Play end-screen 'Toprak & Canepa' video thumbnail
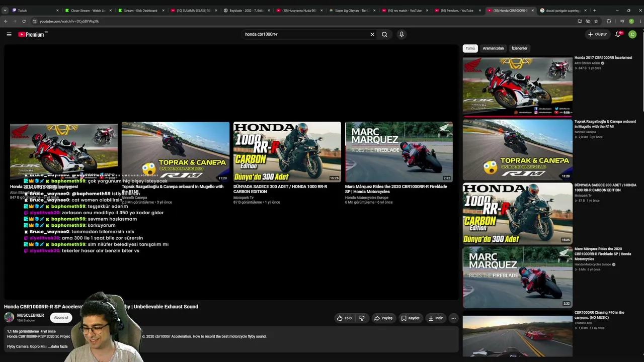Screen dimensions: 644x362 (176, 152)
